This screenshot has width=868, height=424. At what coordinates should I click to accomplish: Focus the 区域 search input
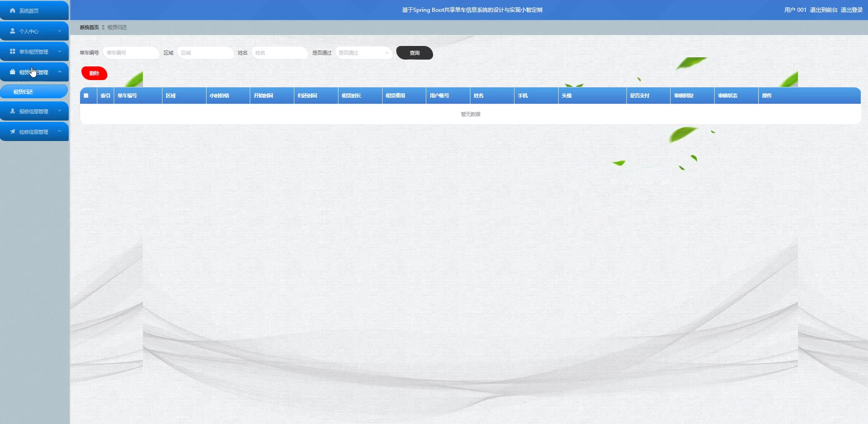[206, 53]
